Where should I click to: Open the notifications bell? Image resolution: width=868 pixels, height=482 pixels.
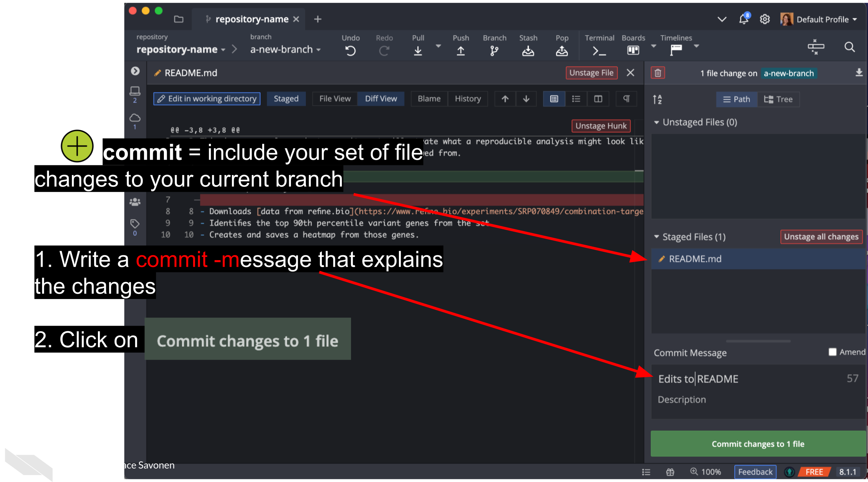click(x=744, y=19)
